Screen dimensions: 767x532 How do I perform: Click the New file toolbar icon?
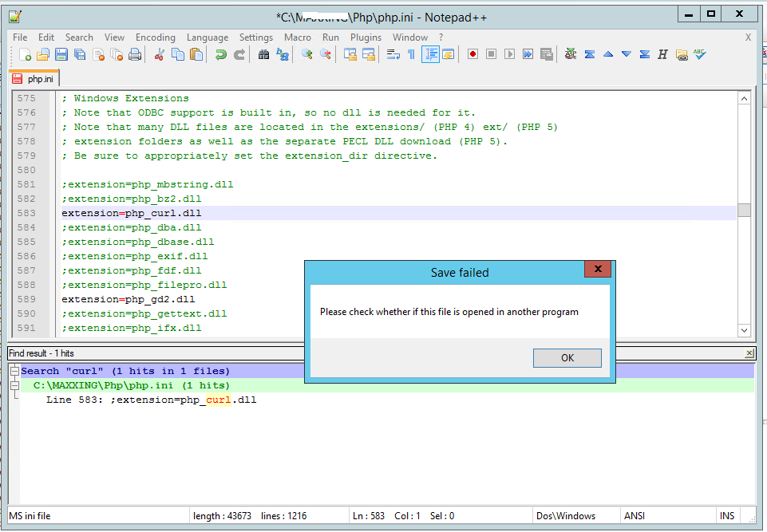tap(26, 55)
